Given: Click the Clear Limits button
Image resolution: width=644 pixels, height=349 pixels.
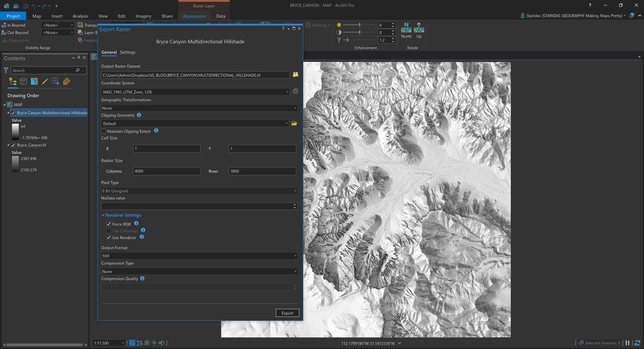Looking at the screenshot, I should coord(16,40).
